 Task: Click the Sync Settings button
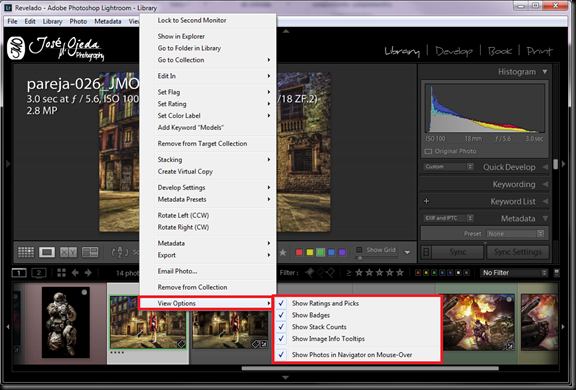click(518, 252)
